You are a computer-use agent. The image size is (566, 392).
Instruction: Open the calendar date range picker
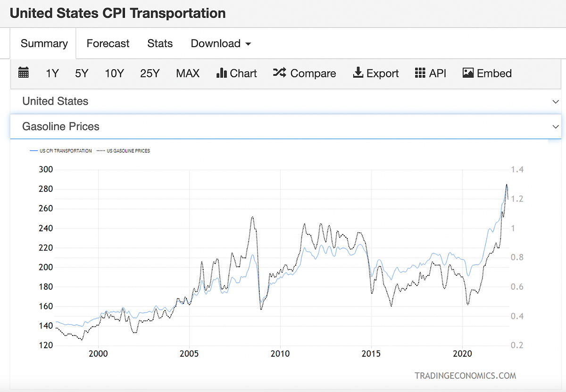(24, 73)
